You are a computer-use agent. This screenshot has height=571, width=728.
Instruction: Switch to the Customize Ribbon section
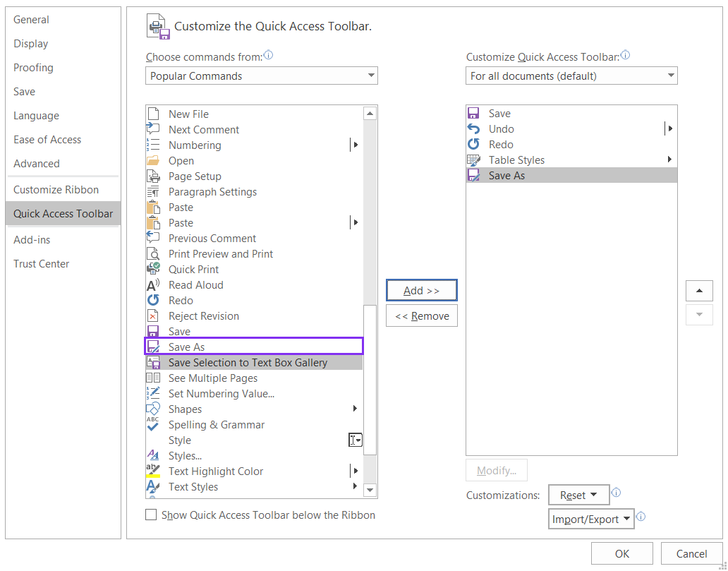click(x=56, y=189)
